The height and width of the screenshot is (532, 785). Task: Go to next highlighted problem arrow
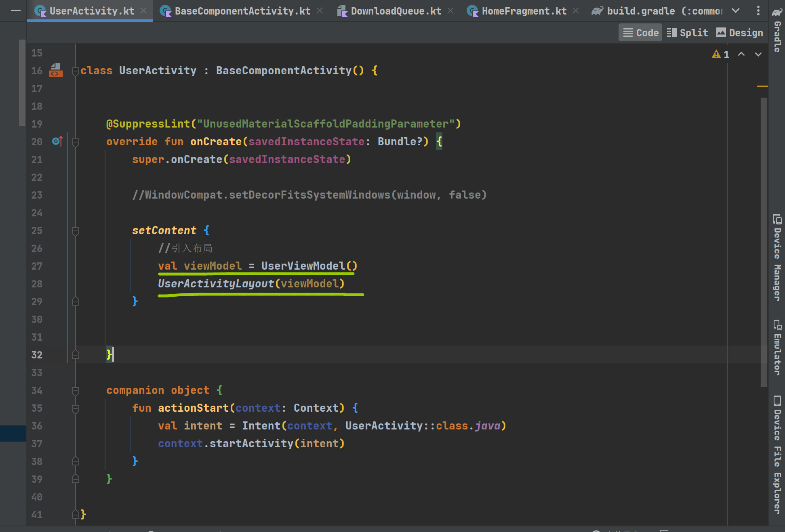[758, 54]
